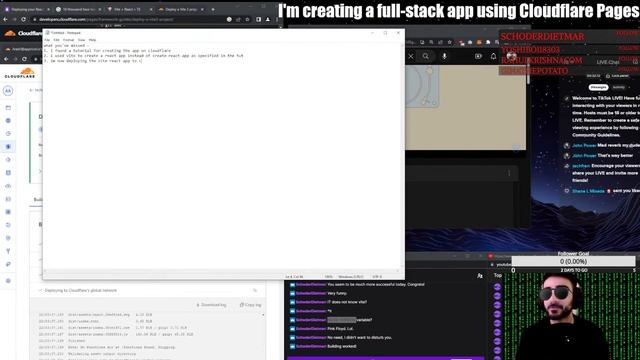The width and height of the screenshot is (640, 360).
Task: Start a YouTube voice search with the microphone
Action: [x=444, y=56]
